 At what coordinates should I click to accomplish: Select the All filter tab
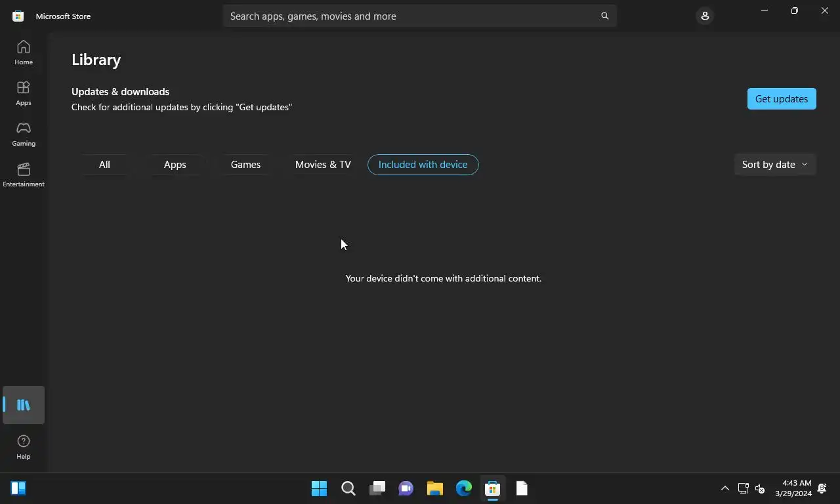click(x=104, y=164)
